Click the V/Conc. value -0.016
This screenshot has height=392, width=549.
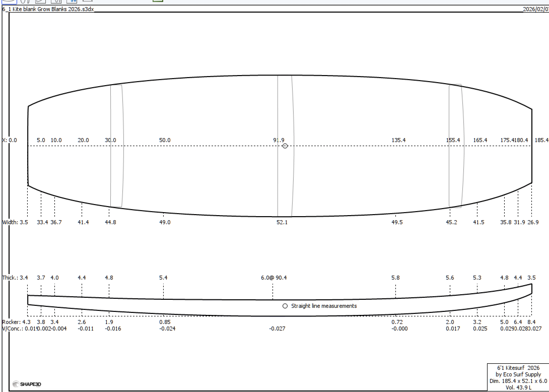pos(113,329)
